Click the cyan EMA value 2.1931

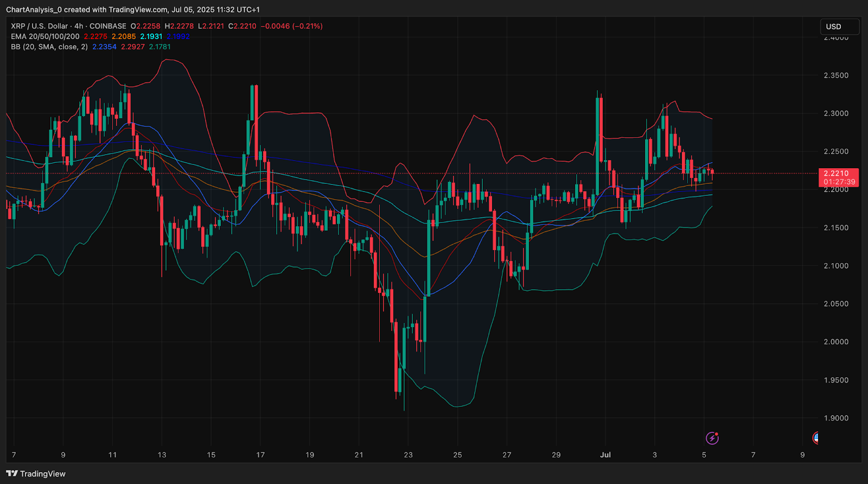coord(151,36)
